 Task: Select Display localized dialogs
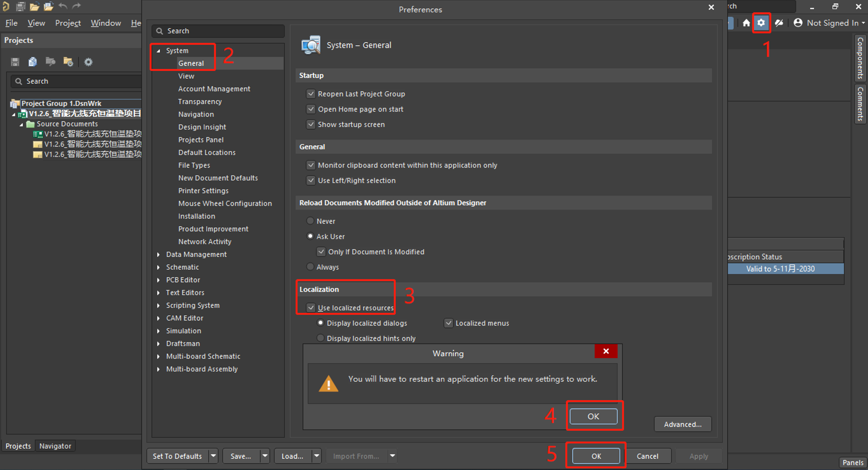click(x=320, y=323)
